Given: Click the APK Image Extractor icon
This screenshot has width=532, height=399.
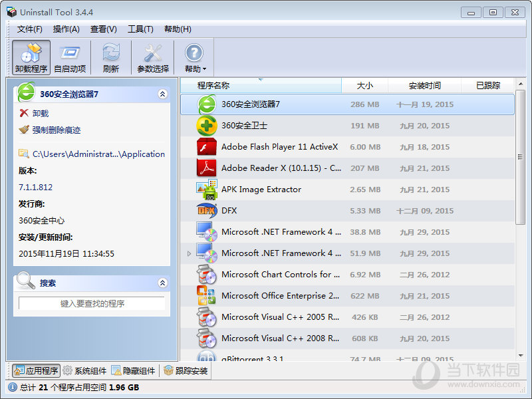Looking at the screenshot, I should 207,190.
